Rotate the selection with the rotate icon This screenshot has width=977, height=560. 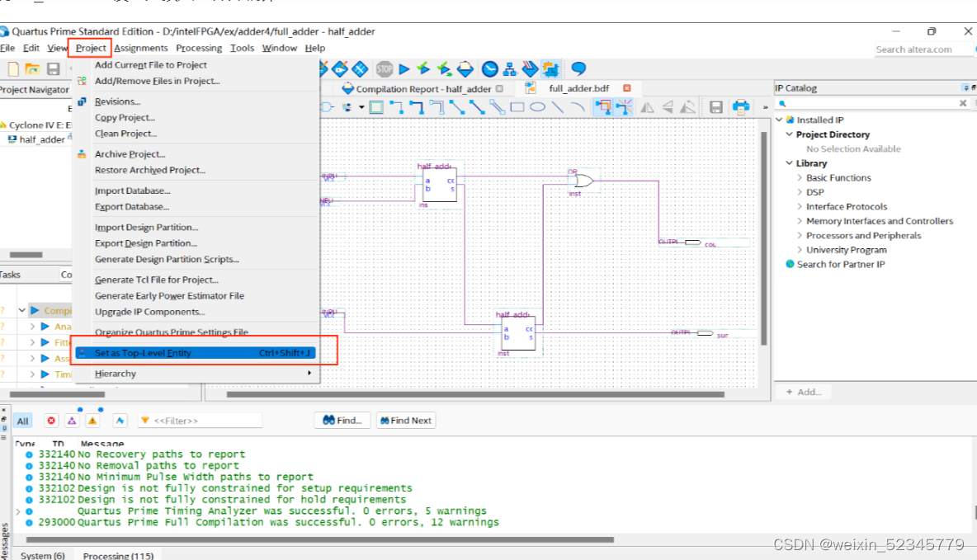[x=688, y=107]
